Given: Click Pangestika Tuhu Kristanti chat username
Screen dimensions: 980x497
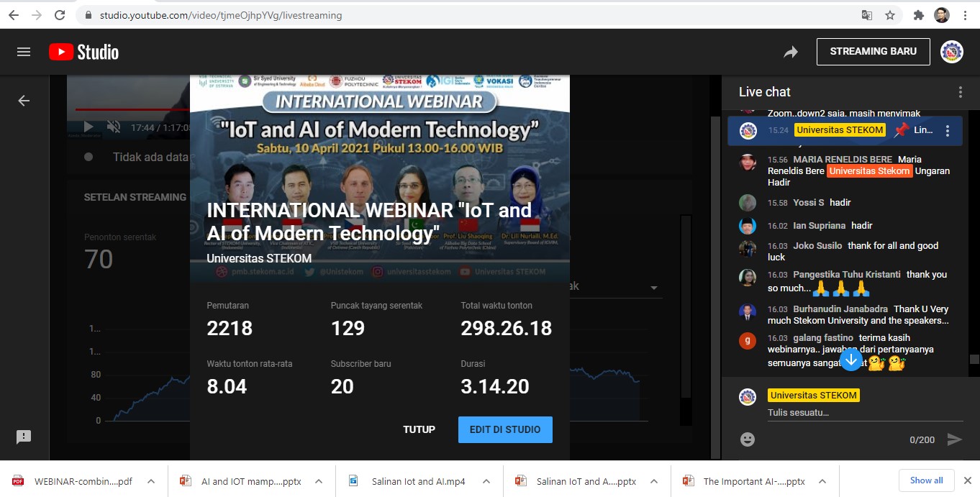Looking at the screenshot, I should pyautogui.click(x=847, y=275).
